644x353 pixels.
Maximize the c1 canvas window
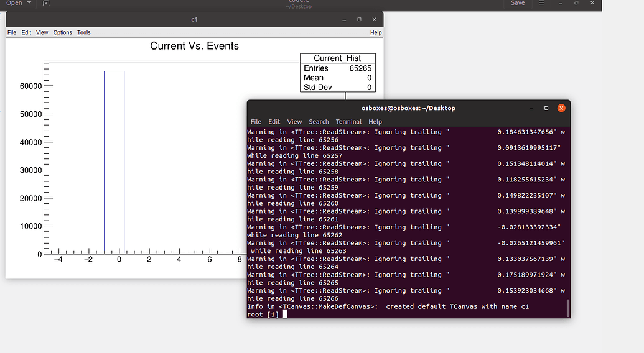pyautogui.click(x=359, y=20)
